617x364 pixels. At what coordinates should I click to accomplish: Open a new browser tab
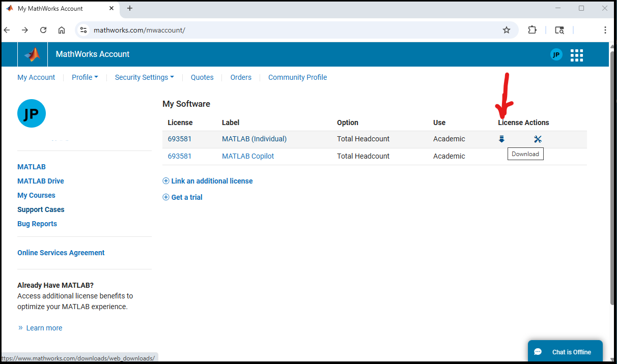pyautogui.click(x=130, y=8)
